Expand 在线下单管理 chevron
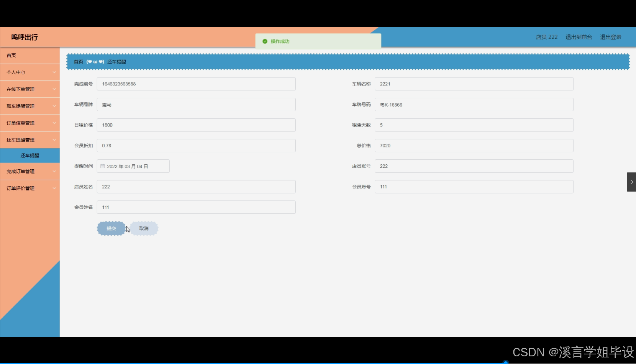The image size is (636, 364). 54,89
